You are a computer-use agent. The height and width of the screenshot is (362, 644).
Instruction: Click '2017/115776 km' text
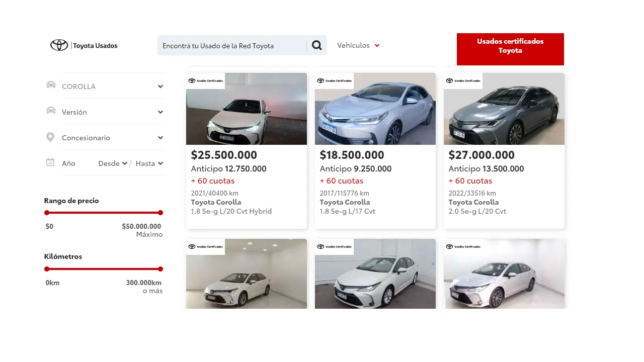click(345, 193)
